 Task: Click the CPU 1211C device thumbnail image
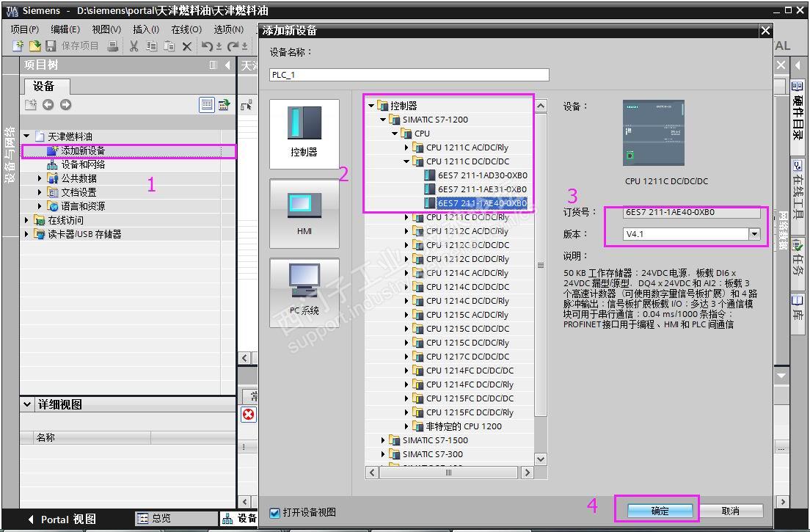click(654, 133)
